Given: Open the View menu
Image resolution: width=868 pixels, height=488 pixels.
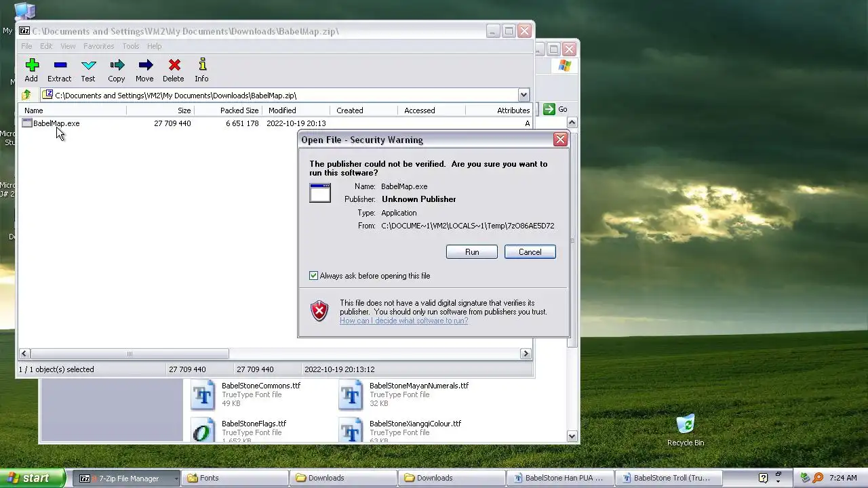Looking at the screenshot, I should coord(68,46).
